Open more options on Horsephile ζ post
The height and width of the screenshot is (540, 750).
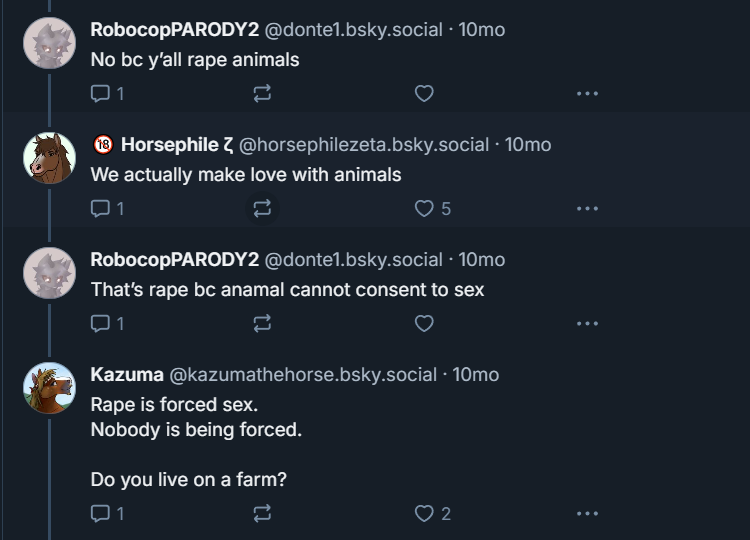click(x=587, y=208)
